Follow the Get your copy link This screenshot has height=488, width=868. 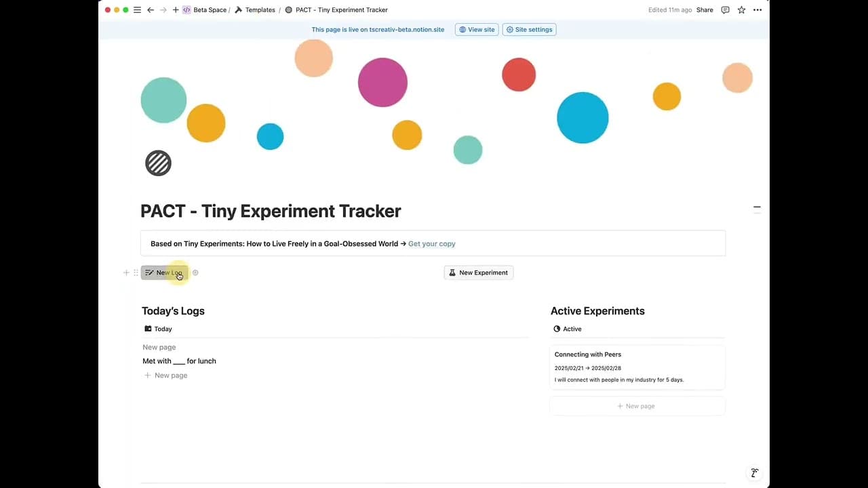click(x=431, y=244)
